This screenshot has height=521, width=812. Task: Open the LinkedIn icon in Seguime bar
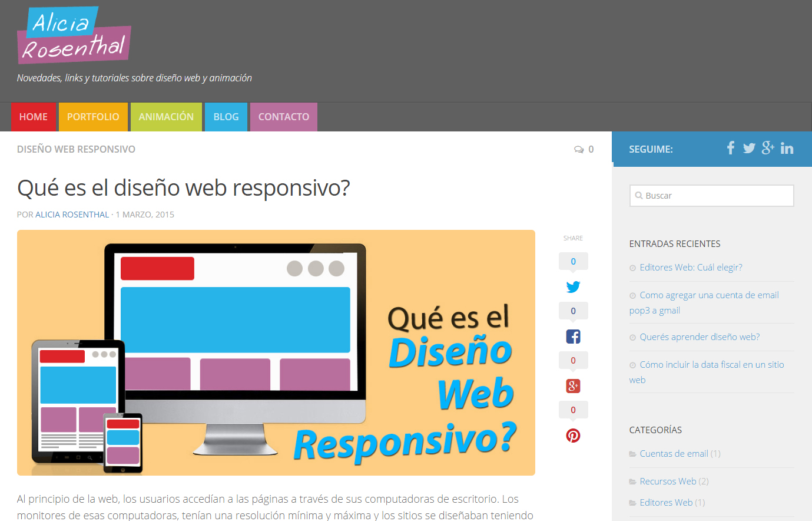coord(787,149)
